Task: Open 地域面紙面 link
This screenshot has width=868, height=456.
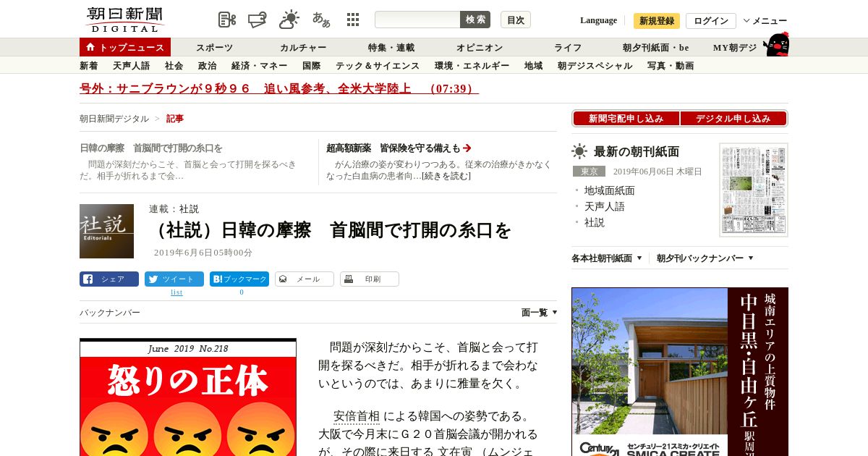Action: click(609, 190)
